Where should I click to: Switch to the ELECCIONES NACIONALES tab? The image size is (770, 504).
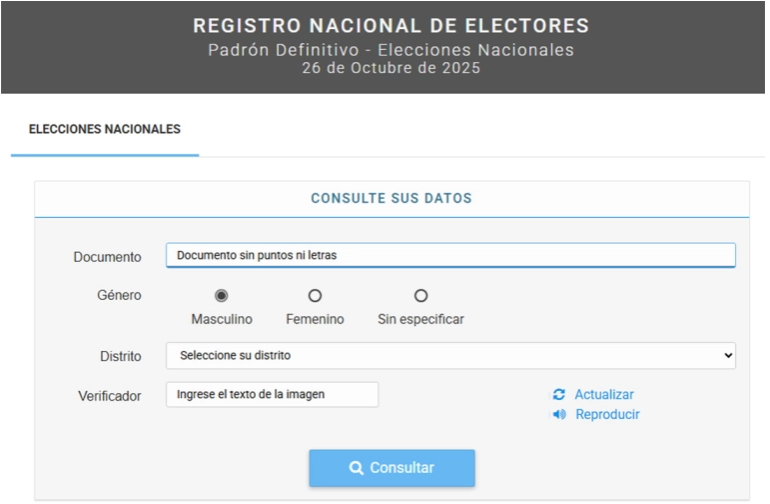[105, 130]
